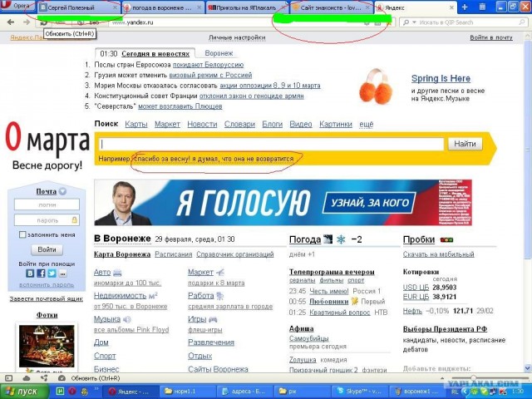This screenshot has width=532, height=399.
Task: Go back with the back arrow
Action: tap(11, 22)
